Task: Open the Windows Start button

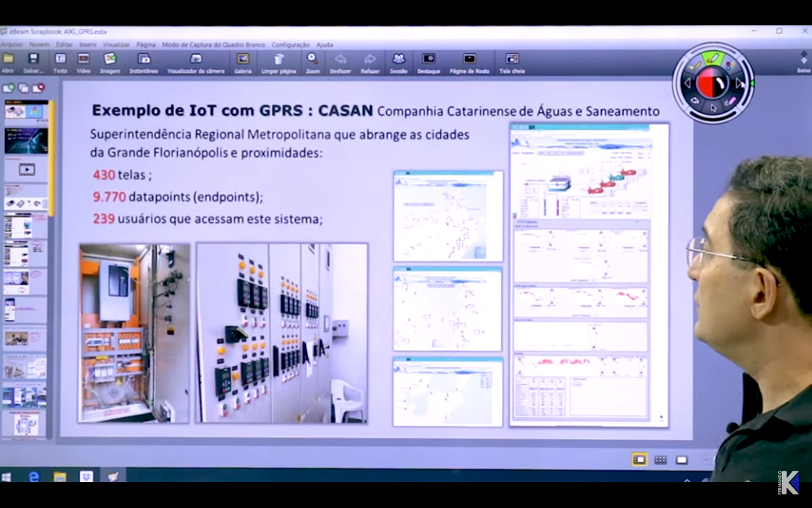Action: tap(7, 477)
